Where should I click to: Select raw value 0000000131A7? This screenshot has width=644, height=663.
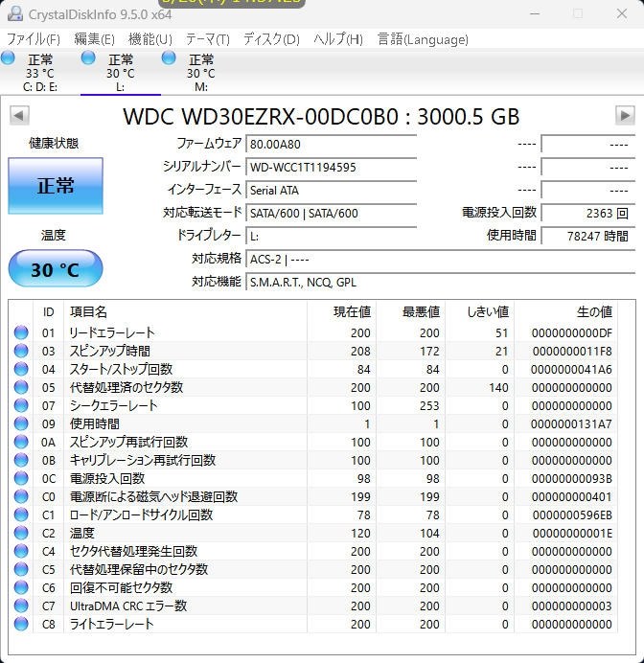pyautogui.click(x=571, y=423)
